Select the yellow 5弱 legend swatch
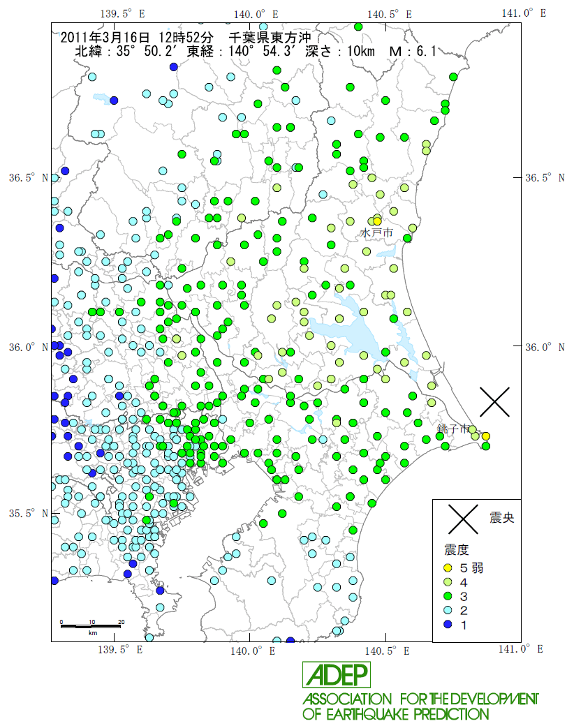The width and height of the screenshot is (574, 728). pyautogui.click(x=448, y=567)
